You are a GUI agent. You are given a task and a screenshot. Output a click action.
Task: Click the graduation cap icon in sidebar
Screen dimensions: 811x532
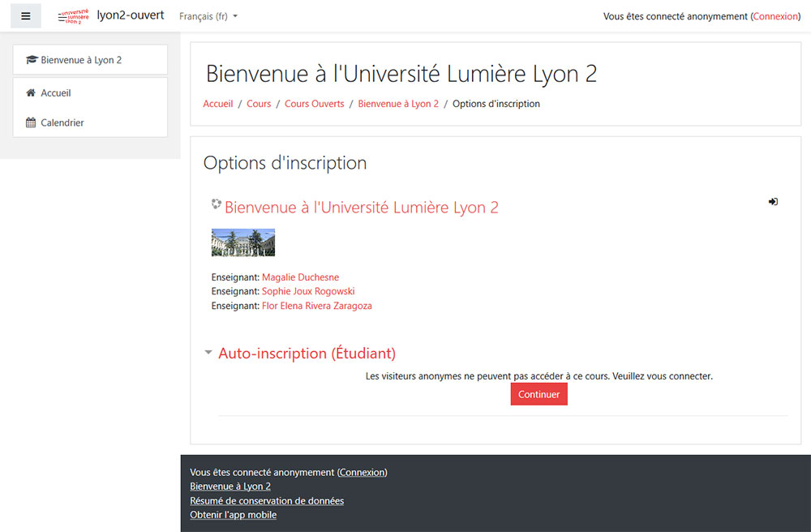32,59
